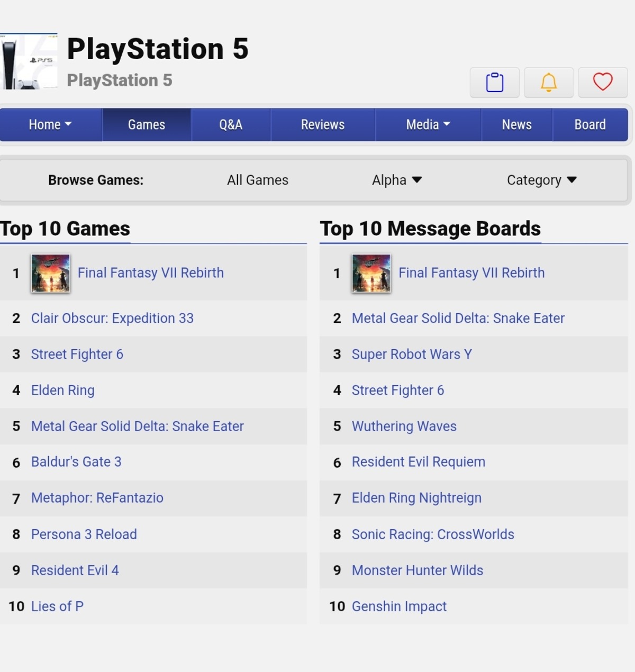Open Persona 3 Reload game page

[84, 534]
